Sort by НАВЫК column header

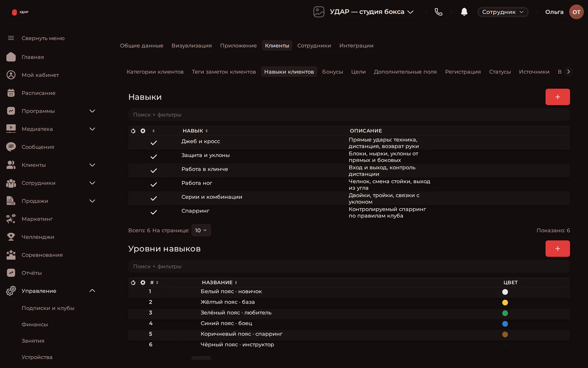195,131
